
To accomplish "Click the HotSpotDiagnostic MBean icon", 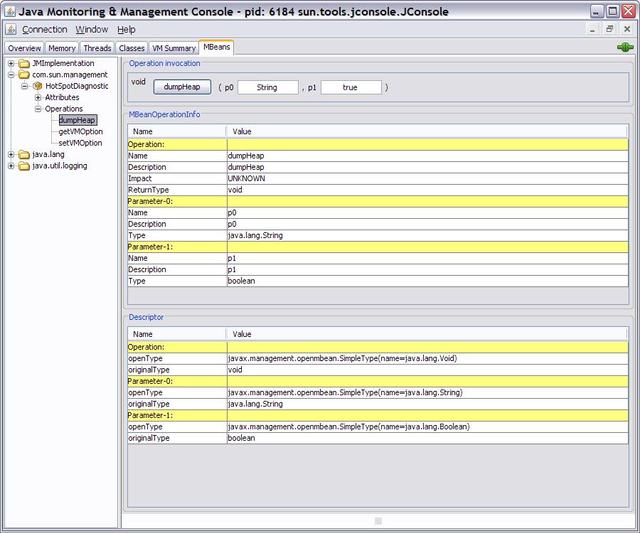I will [x=38, y=87].
